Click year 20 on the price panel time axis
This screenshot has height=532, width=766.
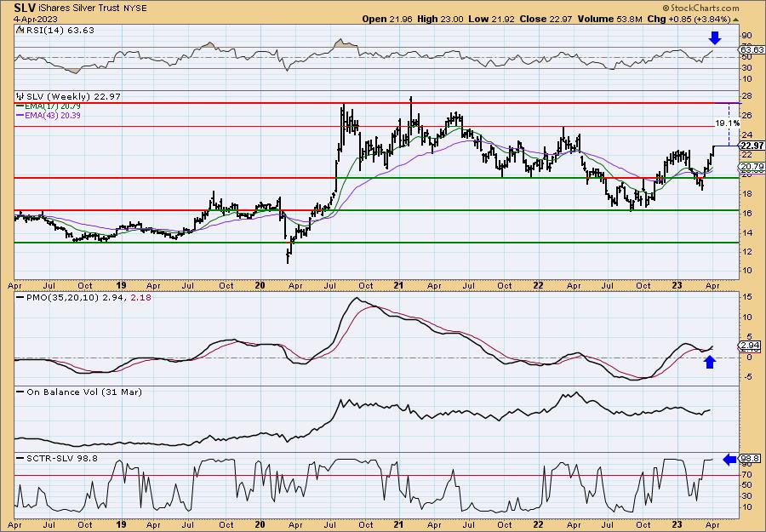pyautogui.click(x=260, y=286)
